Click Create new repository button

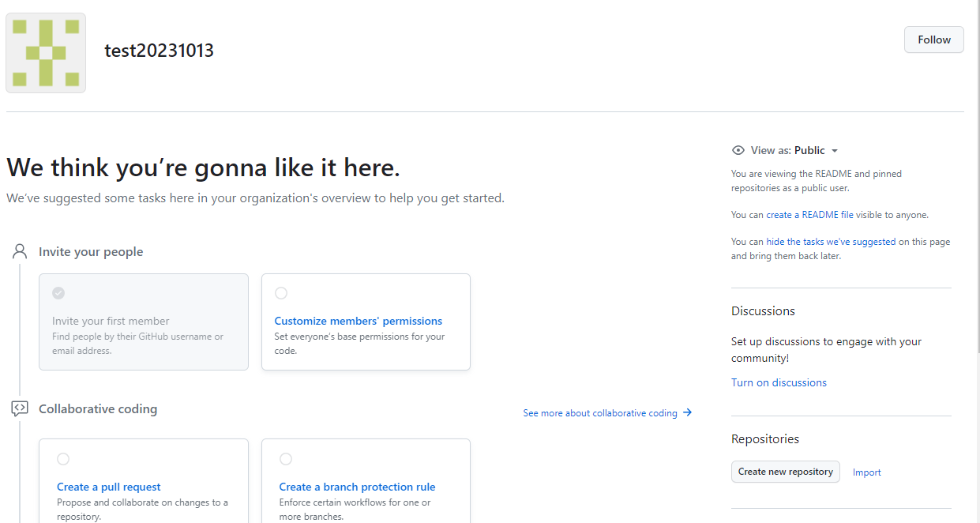click(786, 472)
